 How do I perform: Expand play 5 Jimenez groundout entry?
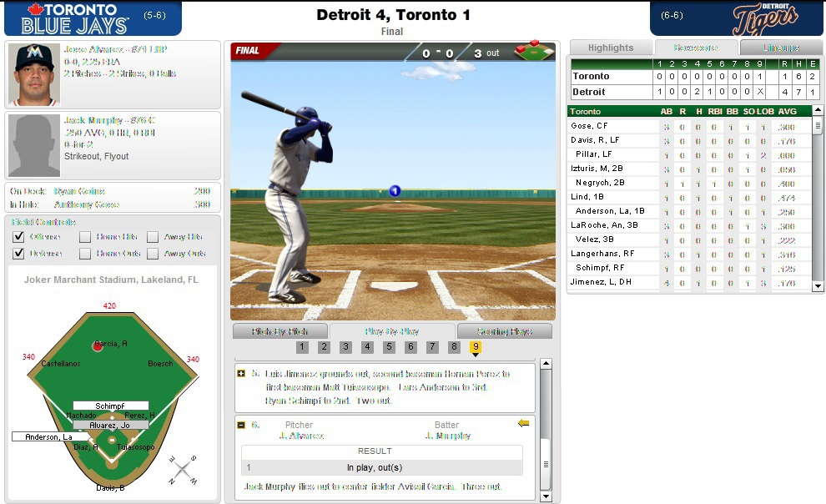pos(241,373)
